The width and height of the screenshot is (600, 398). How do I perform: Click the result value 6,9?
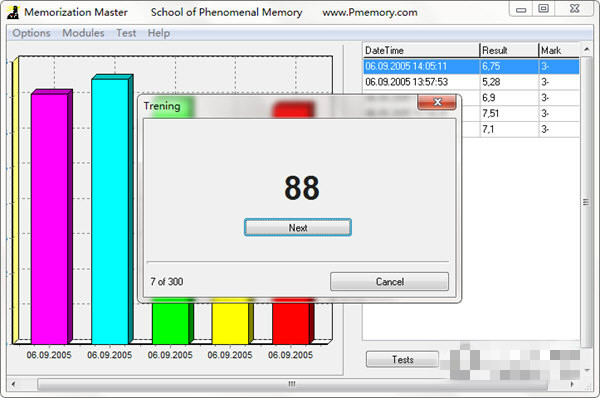click(x=489, y=98)
